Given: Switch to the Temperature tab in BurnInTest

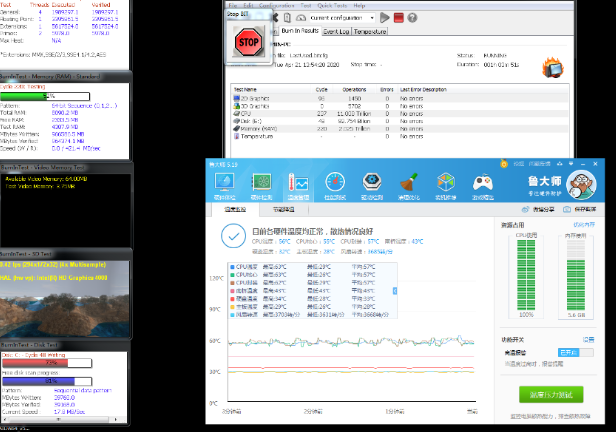Looking at the screenshot, I should click(370, 31).
